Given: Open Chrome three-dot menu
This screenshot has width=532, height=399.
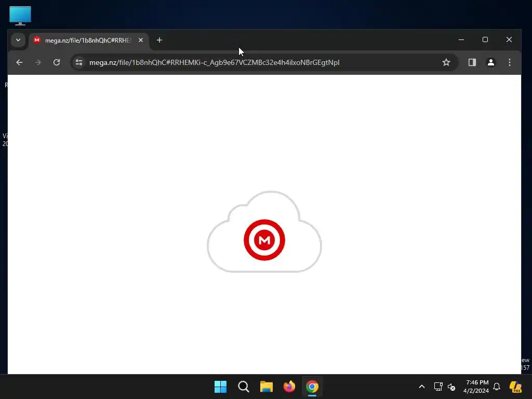Looking at the screenshot, I should pos(509,62).
